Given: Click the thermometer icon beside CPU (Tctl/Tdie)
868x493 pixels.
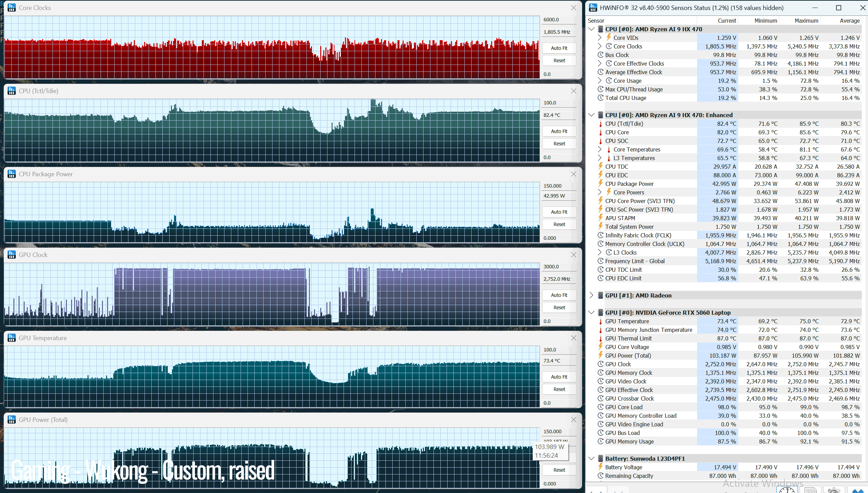Looking at the screenshot, I should 600,124.
